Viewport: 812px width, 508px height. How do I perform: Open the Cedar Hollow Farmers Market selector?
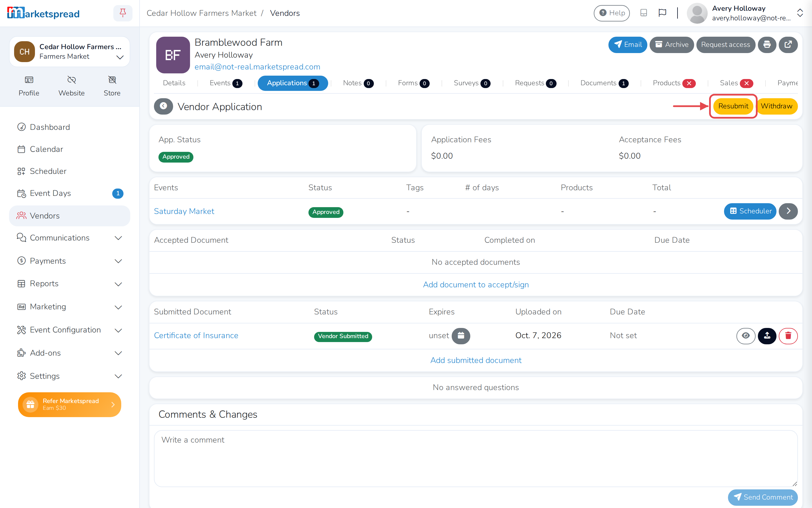(x=69, y=51)
